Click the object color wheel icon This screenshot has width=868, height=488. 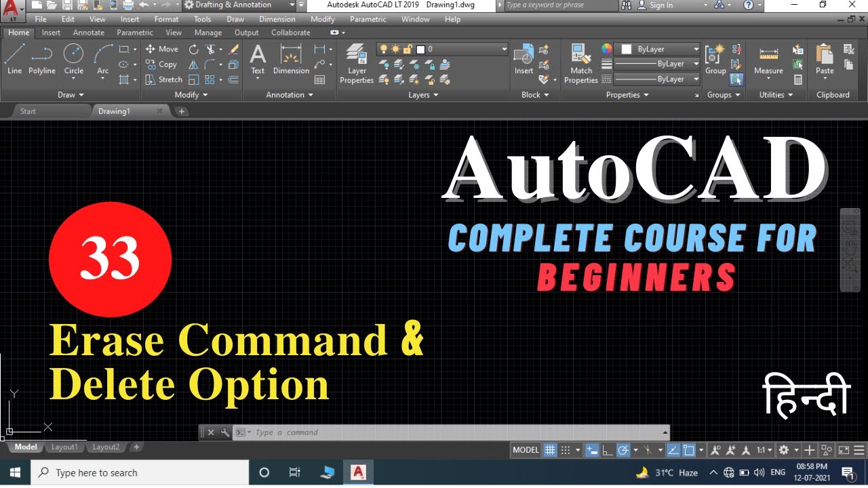tap(607, 49)
